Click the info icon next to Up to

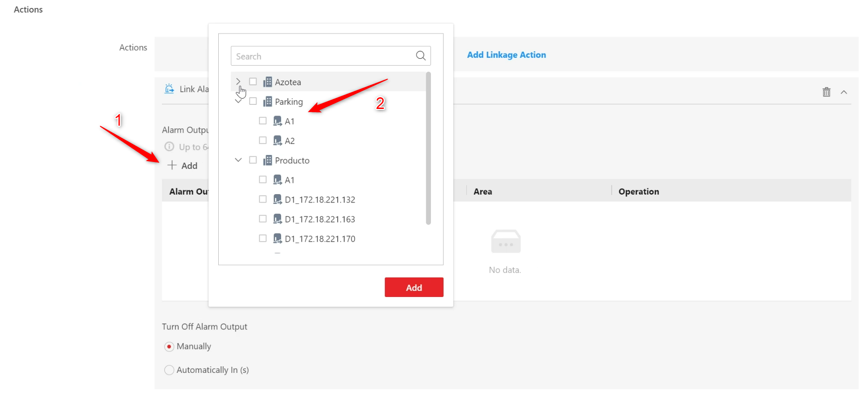coord(169,147)
